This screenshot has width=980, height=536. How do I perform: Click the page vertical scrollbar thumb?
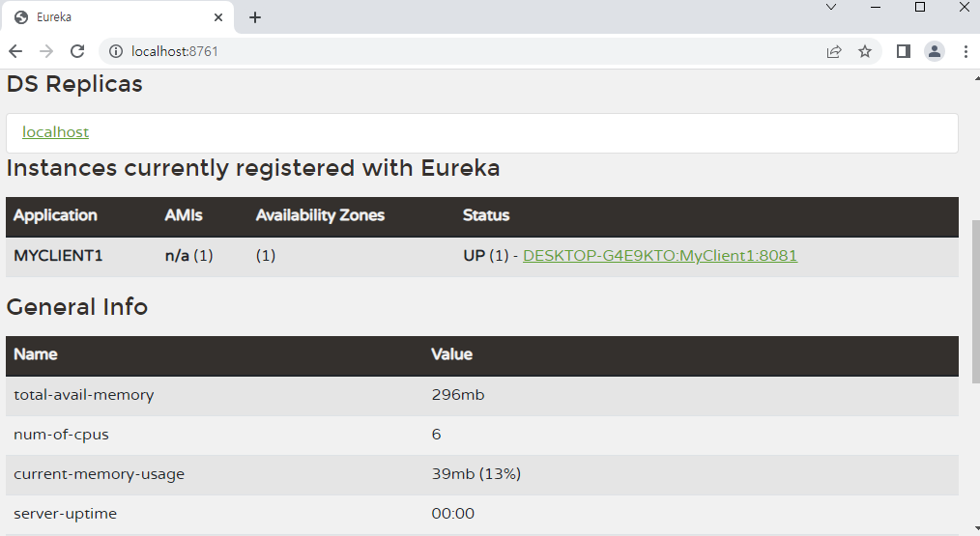pyautogui.click(x=976, y=301)
